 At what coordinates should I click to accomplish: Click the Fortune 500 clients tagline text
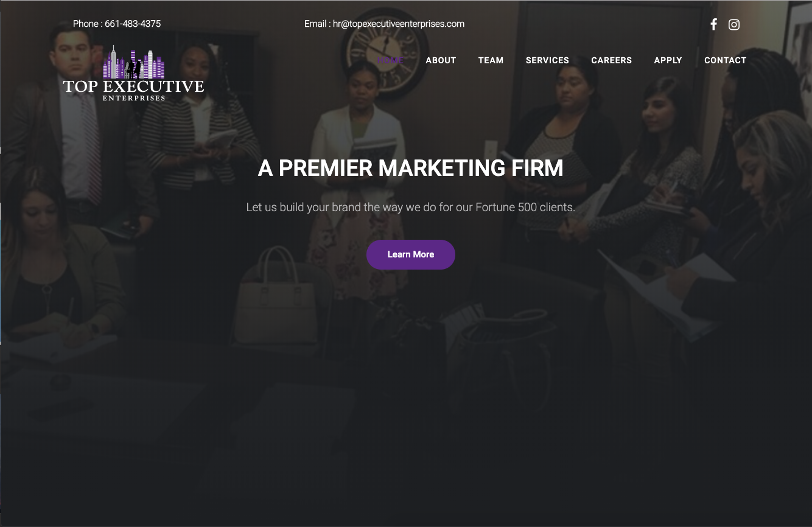click(x=410, y=208)
